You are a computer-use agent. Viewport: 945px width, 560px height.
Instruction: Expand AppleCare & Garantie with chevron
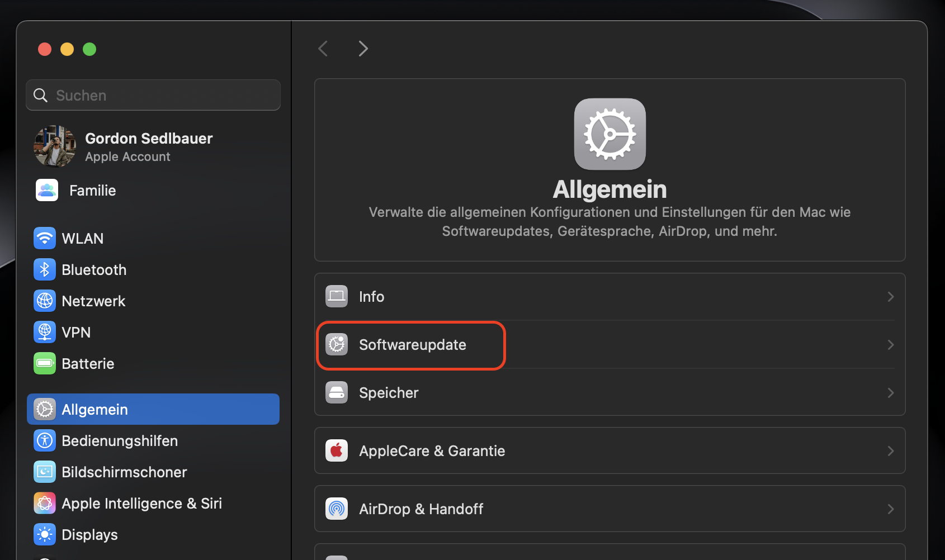[890, 450]
